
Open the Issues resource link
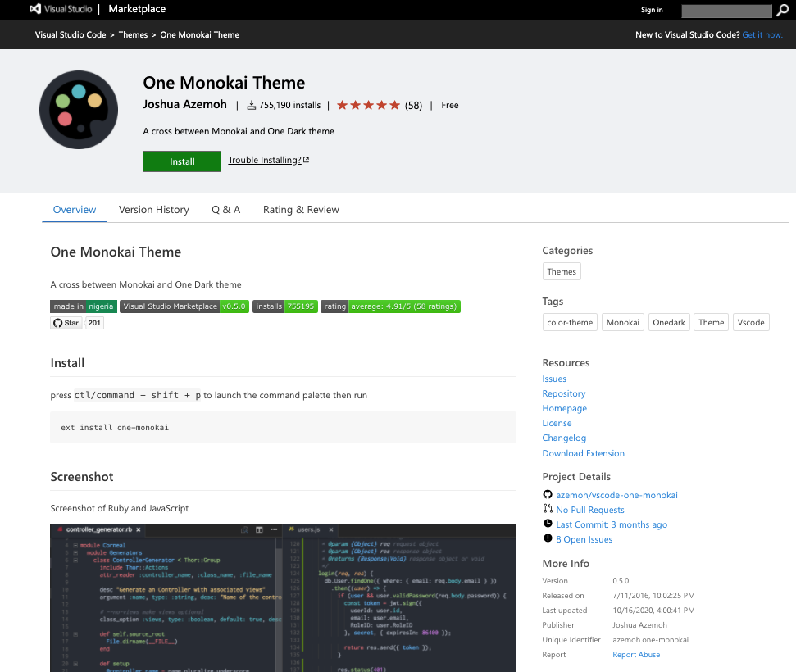554,379
